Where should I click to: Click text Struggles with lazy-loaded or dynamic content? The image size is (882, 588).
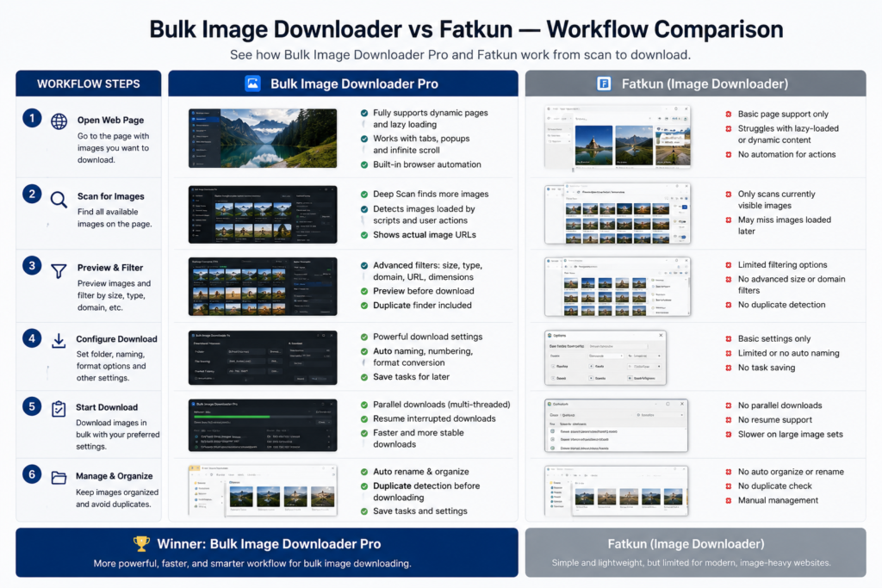tap(788, 133)
